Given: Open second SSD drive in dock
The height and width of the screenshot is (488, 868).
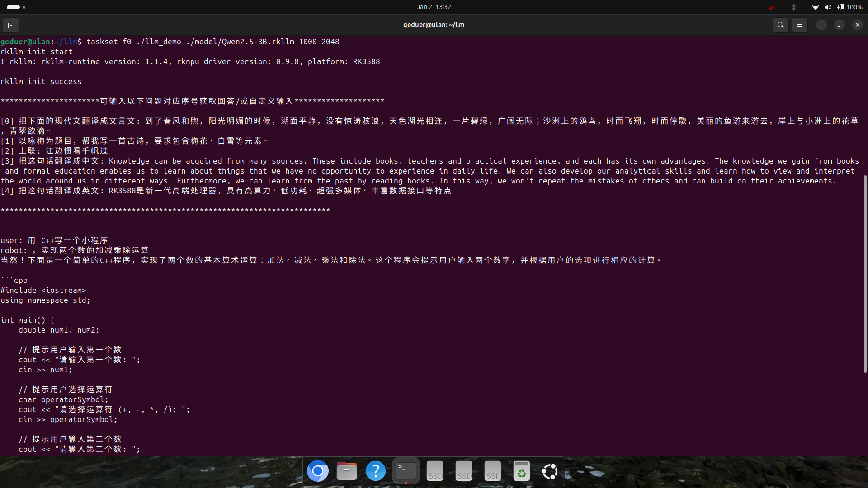Looking at the screenshot, I should point(464,471).
